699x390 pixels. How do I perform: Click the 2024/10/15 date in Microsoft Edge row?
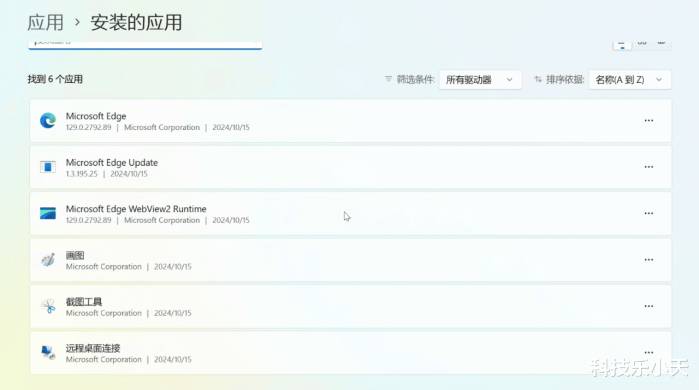(x=231, y=127)
